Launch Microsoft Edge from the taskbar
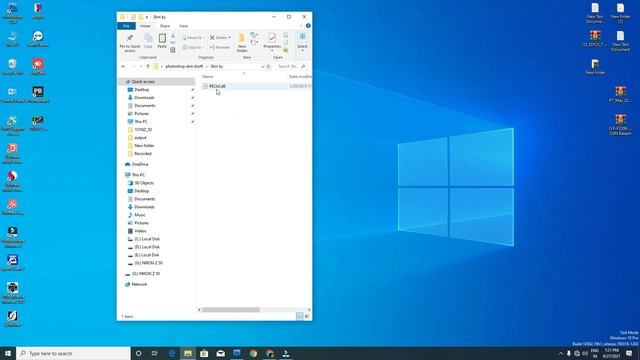640x360 pixels. (171, 353)
